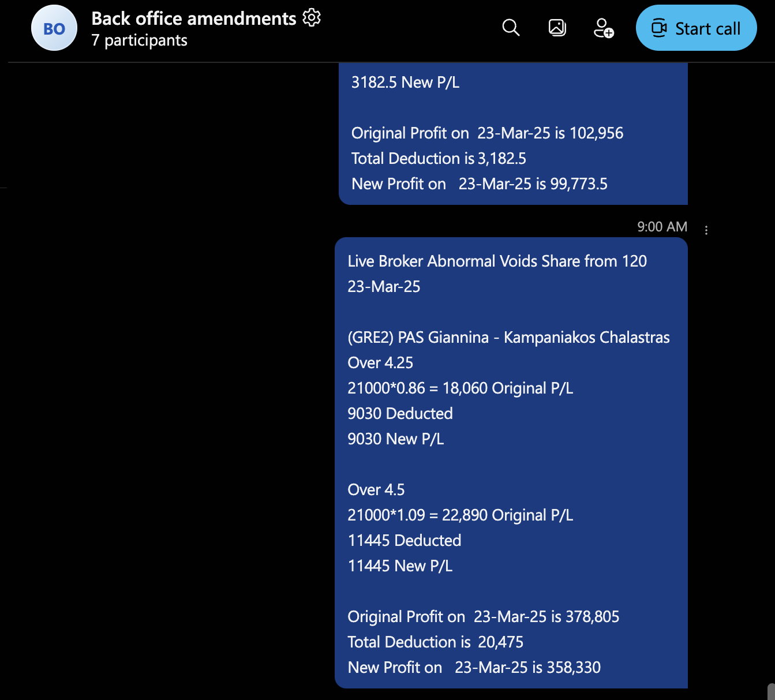Open the chat media gallery icon
The image size is (775, 700).
coord(557,28)
